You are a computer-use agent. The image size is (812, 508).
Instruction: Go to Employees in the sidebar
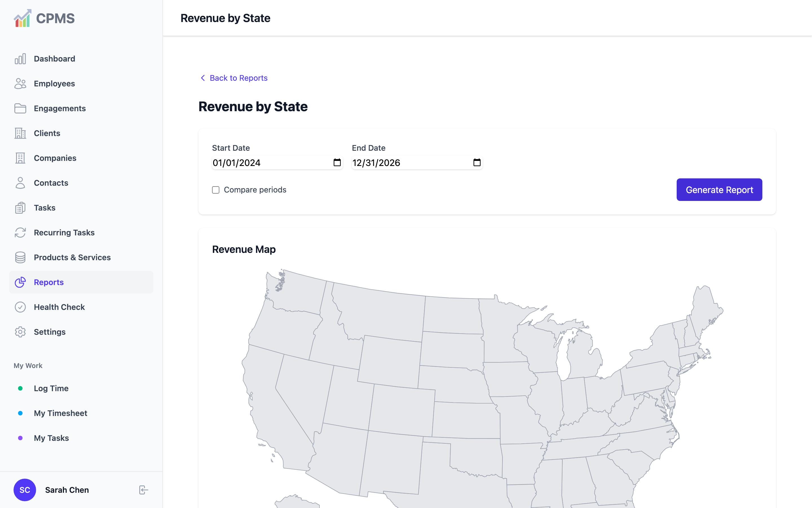81,84
